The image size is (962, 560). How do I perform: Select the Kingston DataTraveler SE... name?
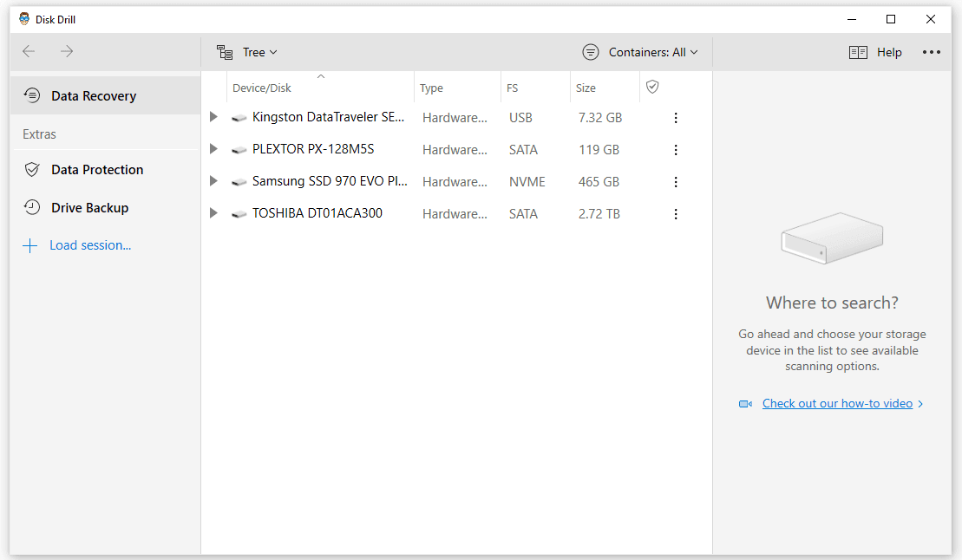328,117
